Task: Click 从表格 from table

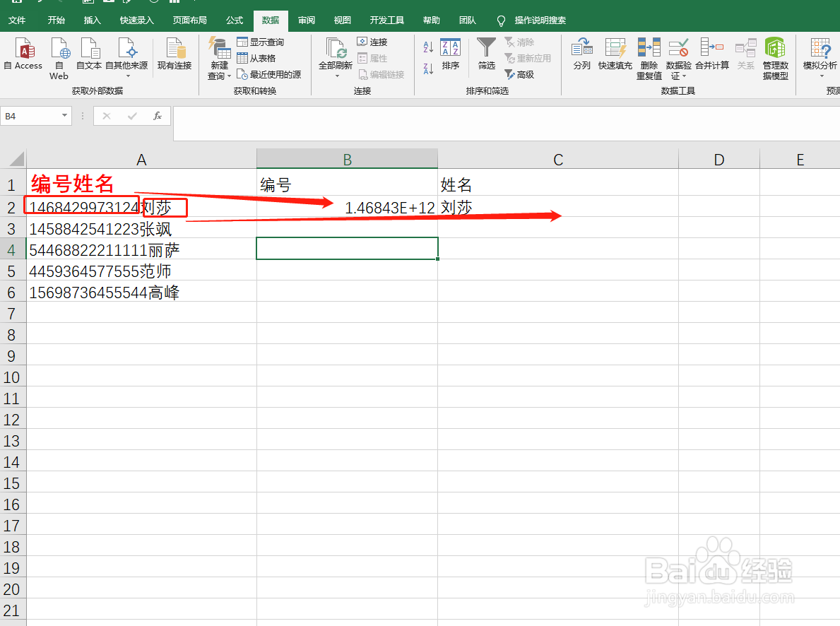Action: [x=256, y=58]
